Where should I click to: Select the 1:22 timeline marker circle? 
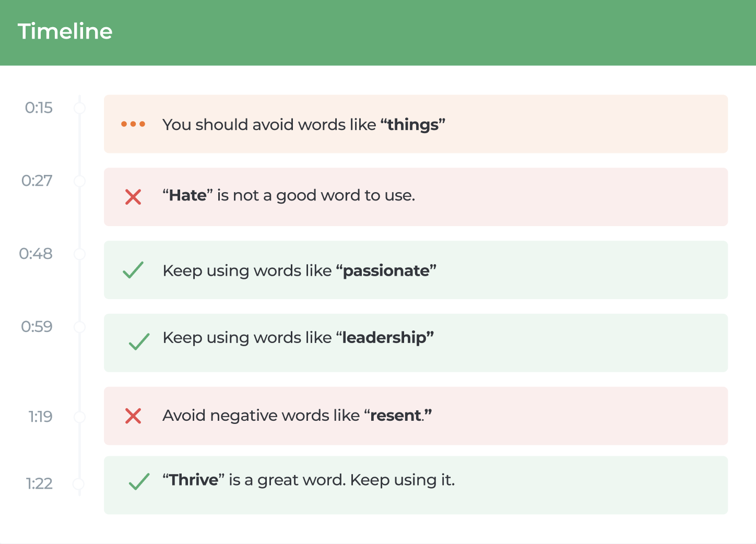pos(79,484)
